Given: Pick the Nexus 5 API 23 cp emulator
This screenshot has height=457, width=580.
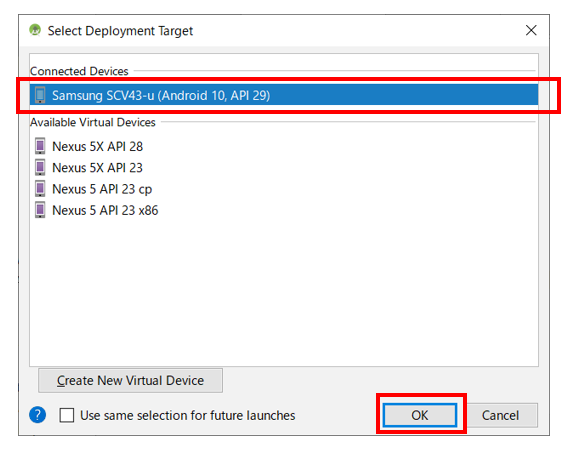Looking at the screenshot, I should click(102, 189).
